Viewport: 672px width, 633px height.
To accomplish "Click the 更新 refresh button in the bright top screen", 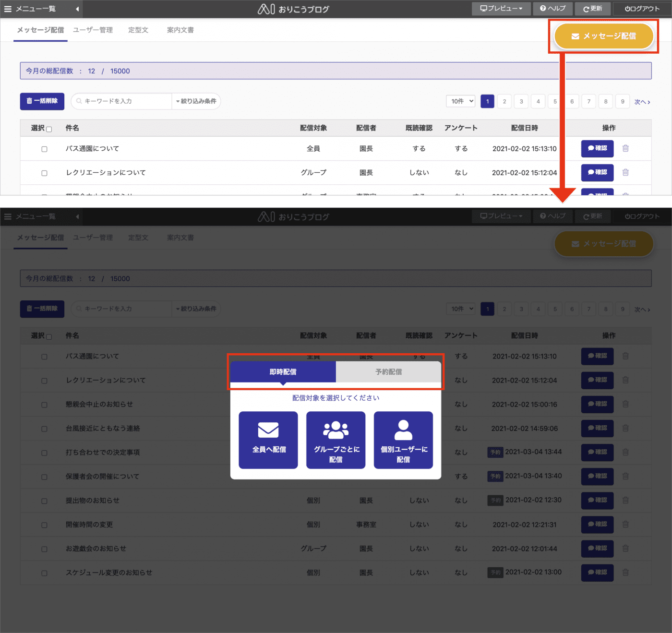I will click(x=593, y=9).
